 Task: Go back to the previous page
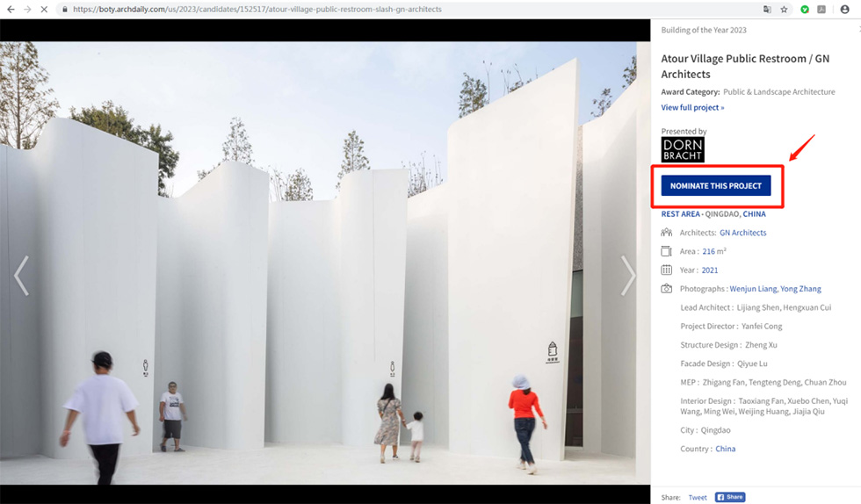coord(11,9)
